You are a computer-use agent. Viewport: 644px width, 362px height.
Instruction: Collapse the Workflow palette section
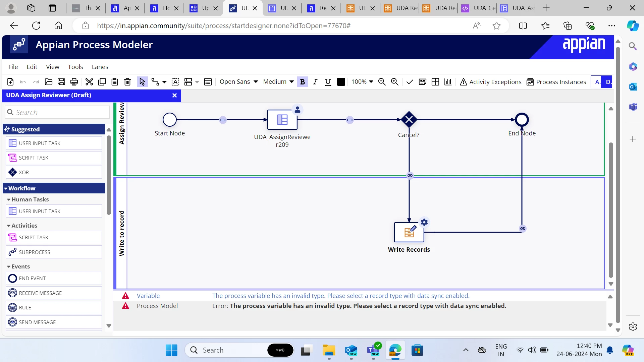[x=54, y=188]
